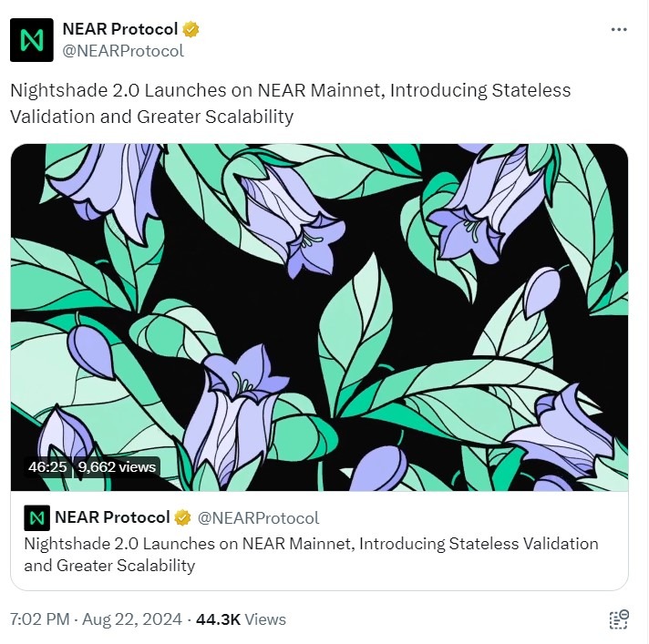
Task: Open the NEAR Protocol name in the quoted card
Action: [x=112, y=517]
